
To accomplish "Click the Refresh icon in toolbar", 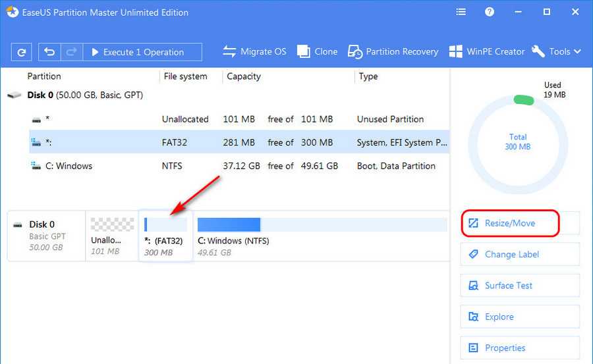I will [x=22, y=52].
